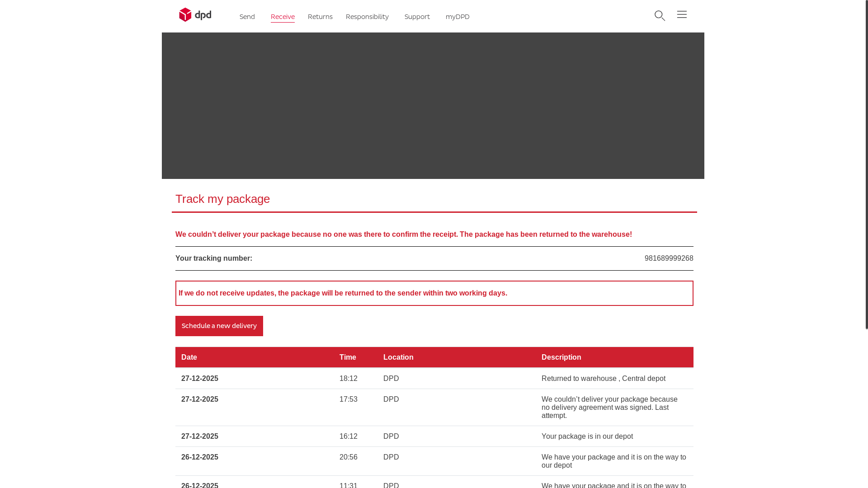The height and width of the screenshot is (488, 868).
Task: Click the Date column header
Action: tap(189, 357)
